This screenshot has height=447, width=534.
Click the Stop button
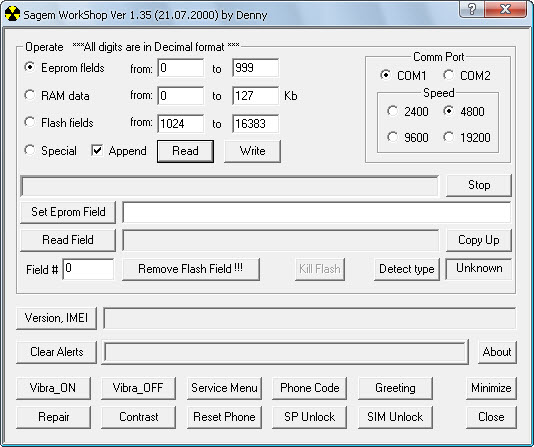point(479,185)
